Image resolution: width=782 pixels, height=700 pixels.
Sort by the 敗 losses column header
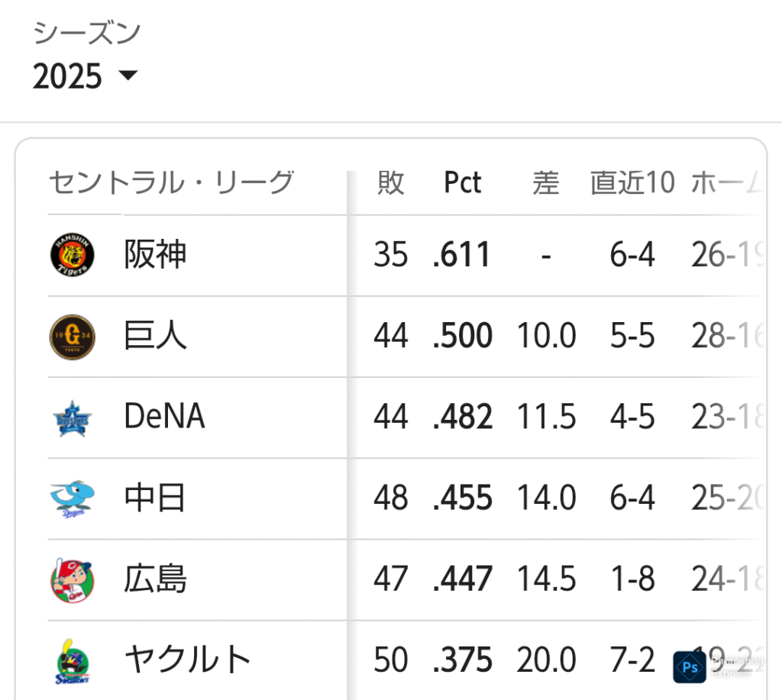click(x=390, y=182)
